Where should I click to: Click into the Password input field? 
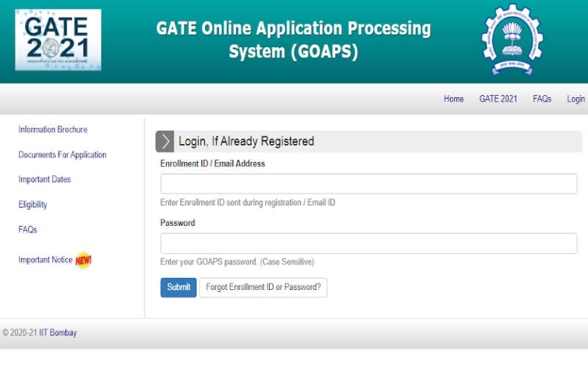click(368, 244)
